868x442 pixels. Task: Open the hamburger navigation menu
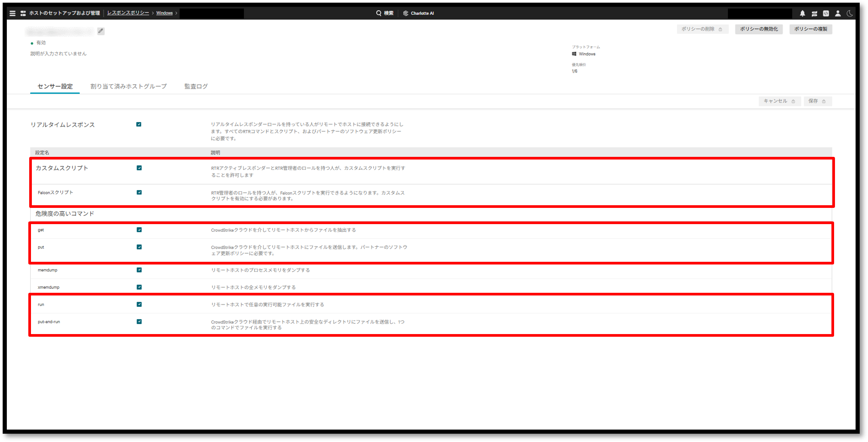tap(12, 13)
